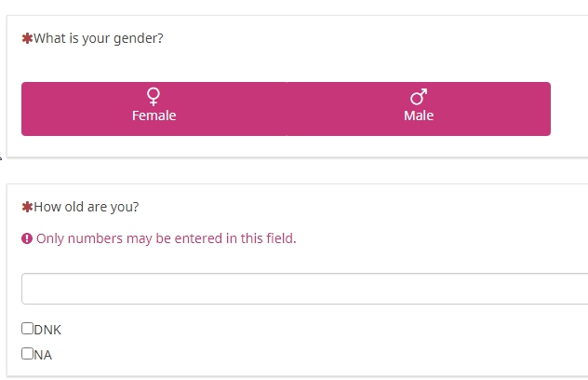
Task: Click the DNK label text
Action: [x=47, y=330]
